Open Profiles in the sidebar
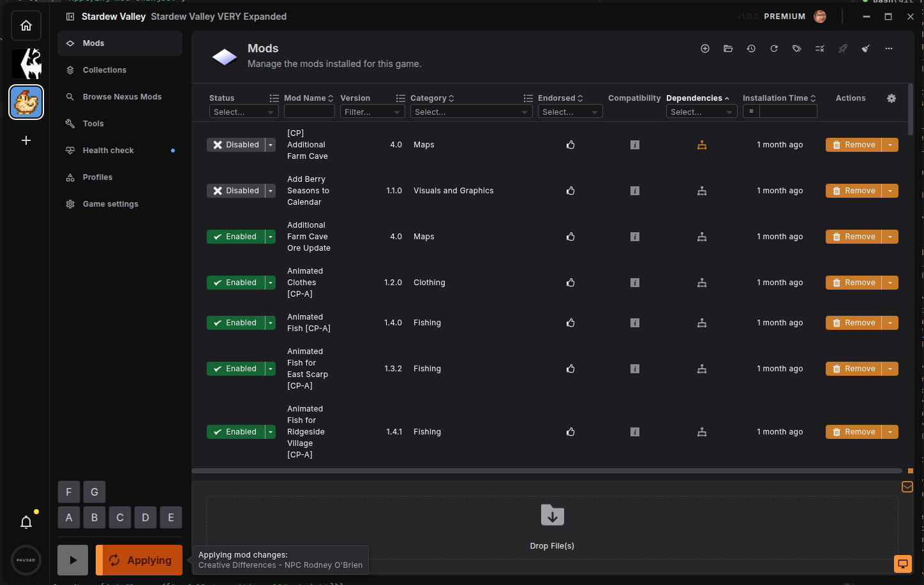Viewport: 924px width, 585px height. pyautogui.click(x=120, y=177)
